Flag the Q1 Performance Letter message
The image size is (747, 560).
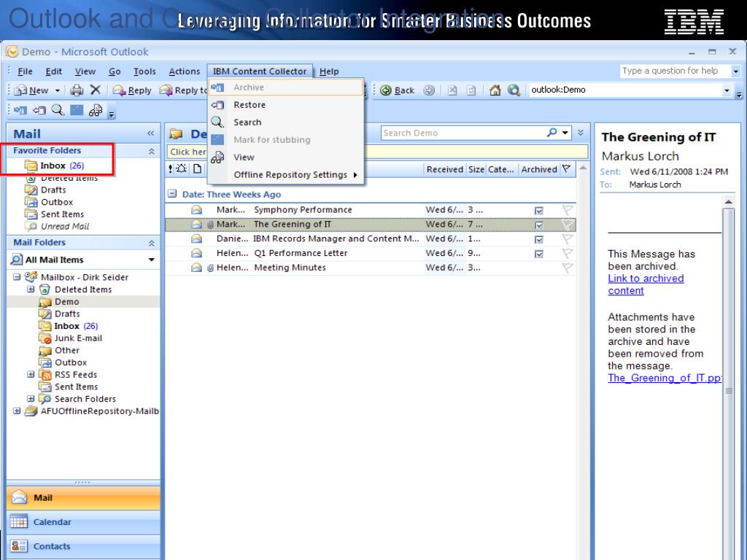(x=567, y=253)
